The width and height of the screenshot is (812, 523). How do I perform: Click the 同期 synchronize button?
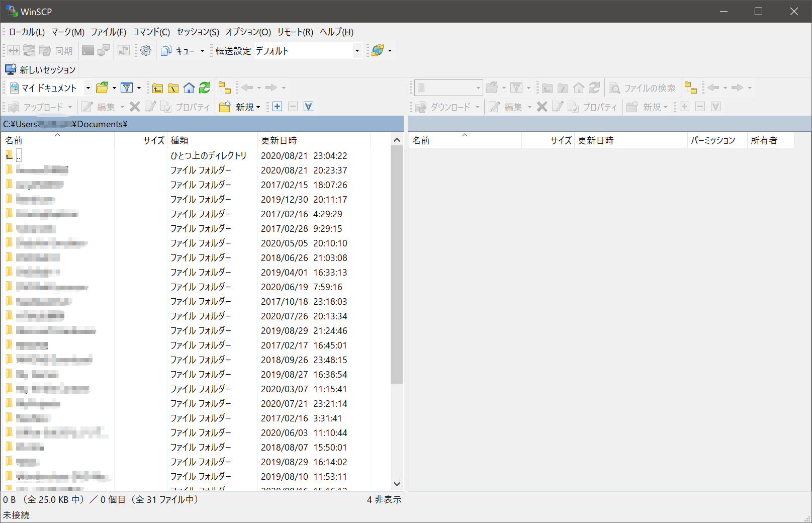pyautogui.click(x=57, y=51)
